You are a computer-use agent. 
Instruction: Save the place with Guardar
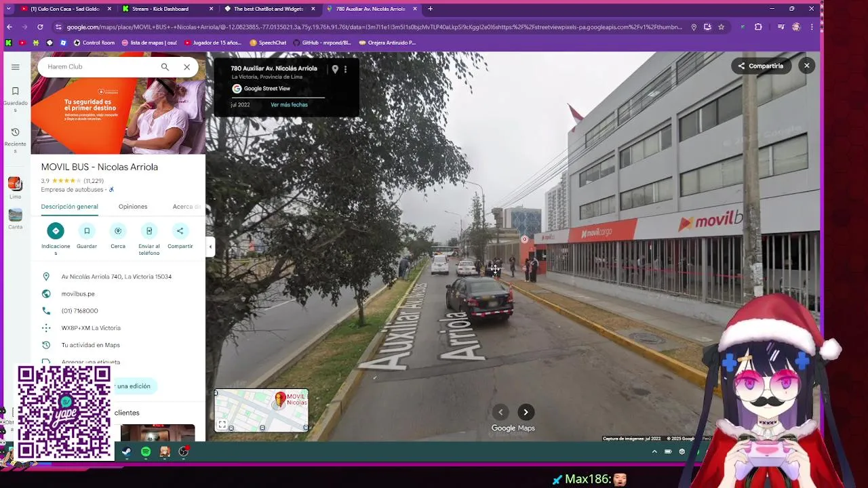point(87,236)
